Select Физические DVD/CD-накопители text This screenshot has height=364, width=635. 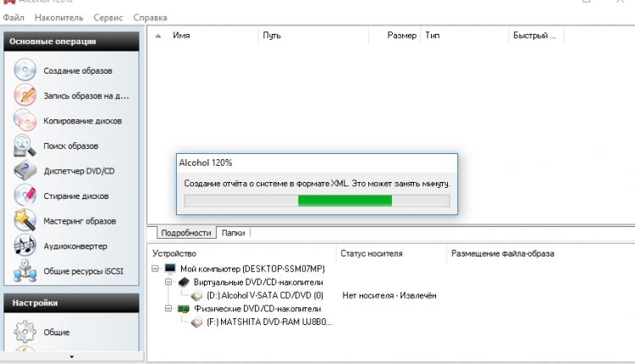coord(257,308)
